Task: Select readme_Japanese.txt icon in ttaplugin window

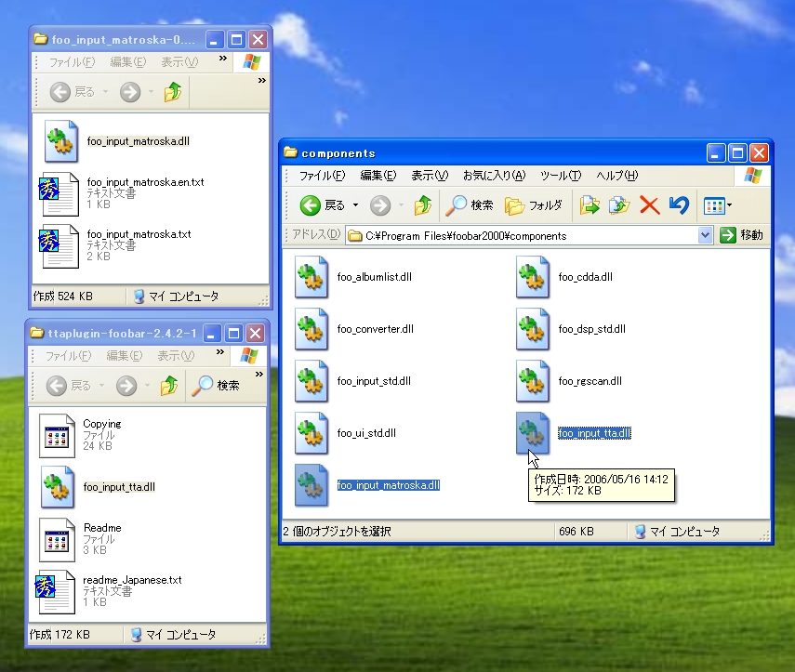Action: [x=55, y=592]
